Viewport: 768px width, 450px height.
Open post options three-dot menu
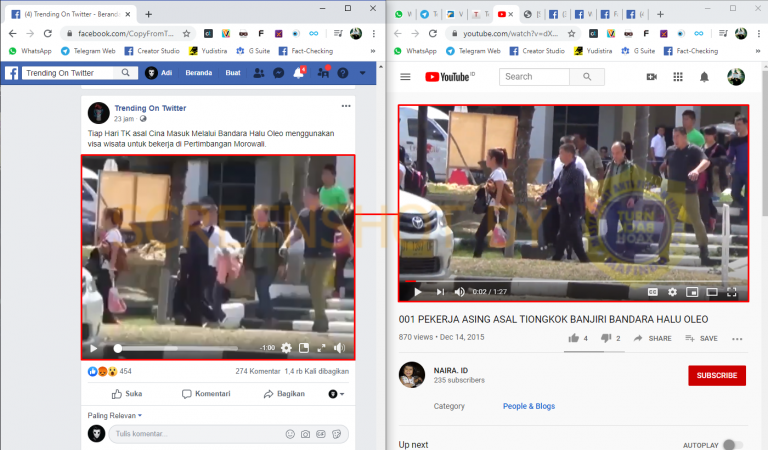coord(346,106)
